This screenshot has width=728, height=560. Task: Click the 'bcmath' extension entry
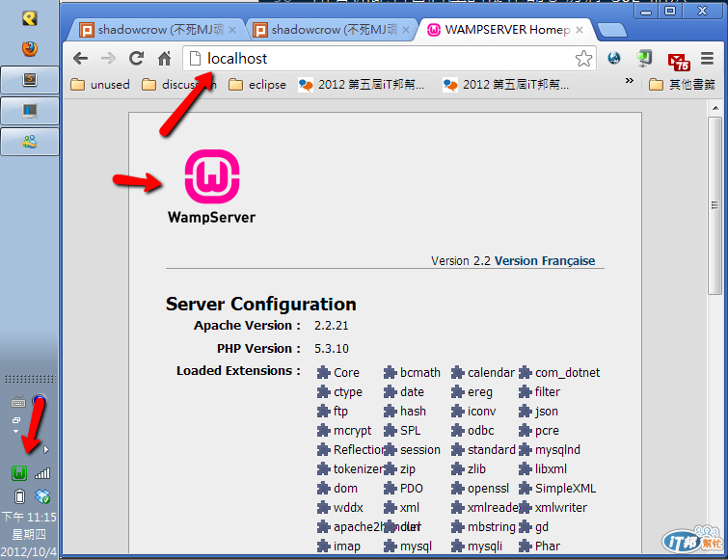tap(413, 373)
